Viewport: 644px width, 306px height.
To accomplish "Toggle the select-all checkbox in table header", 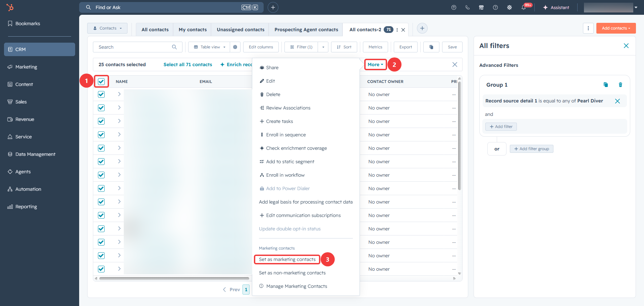I will click(101, 81).
